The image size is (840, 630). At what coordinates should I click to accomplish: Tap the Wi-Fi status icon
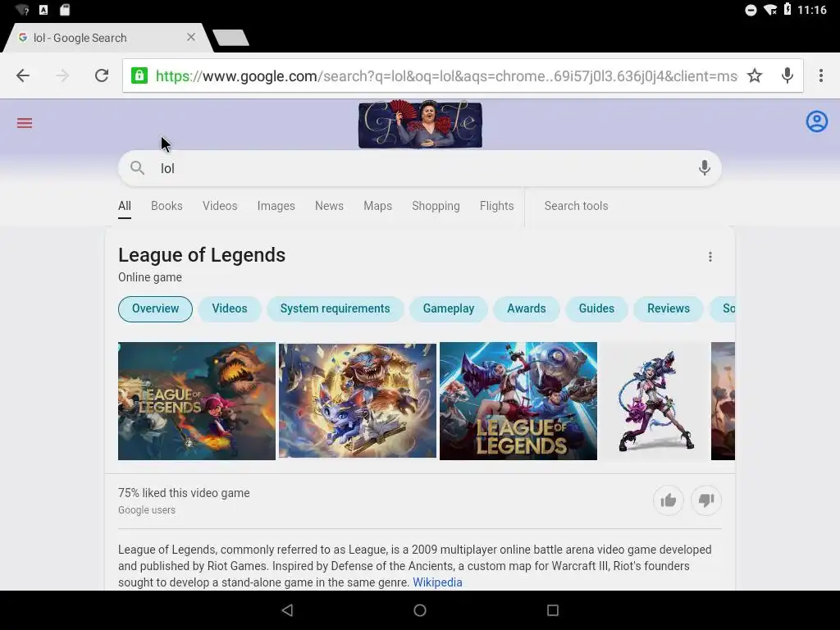[x=769, y=10]
